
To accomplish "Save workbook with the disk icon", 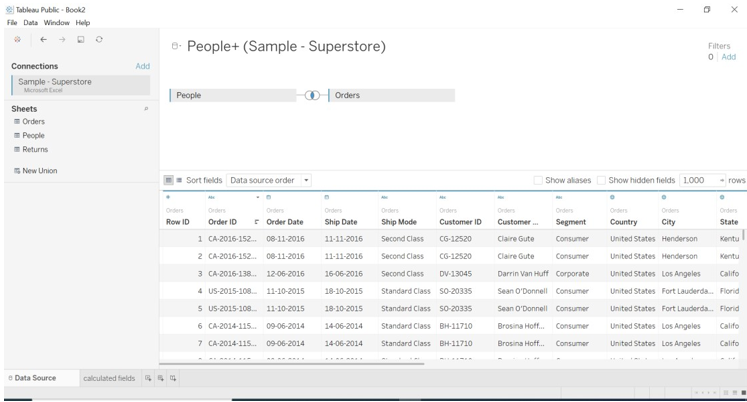I will tap(81, 40).
